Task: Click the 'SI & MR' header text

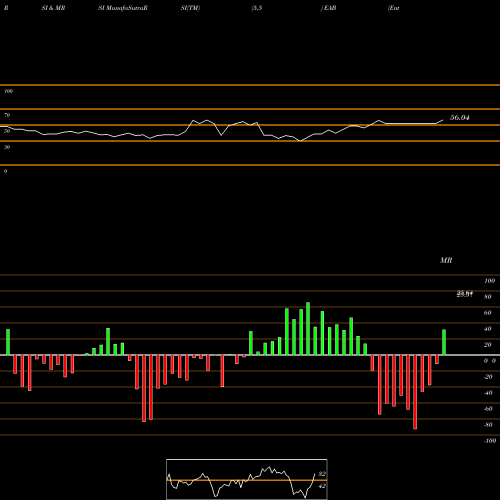Action: [53, 8]
